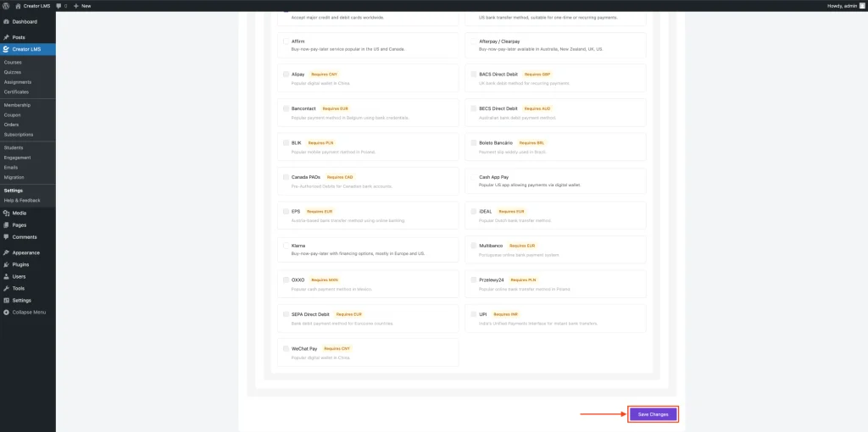Image resolution: width=868 pixels, height=432 pixels.
Task: Tick the Klarna checkbox
Action: (286, 246)
